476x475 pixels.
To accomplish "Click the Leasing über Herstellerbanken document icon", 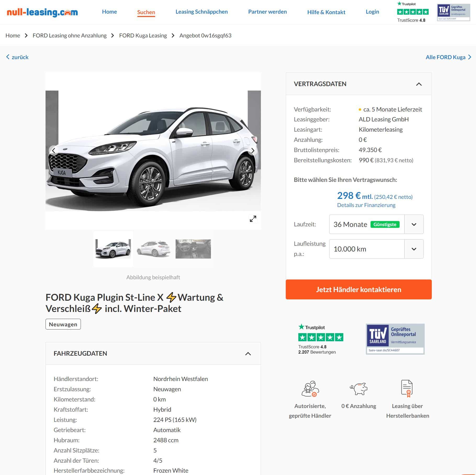I will [x=407, y=388].
